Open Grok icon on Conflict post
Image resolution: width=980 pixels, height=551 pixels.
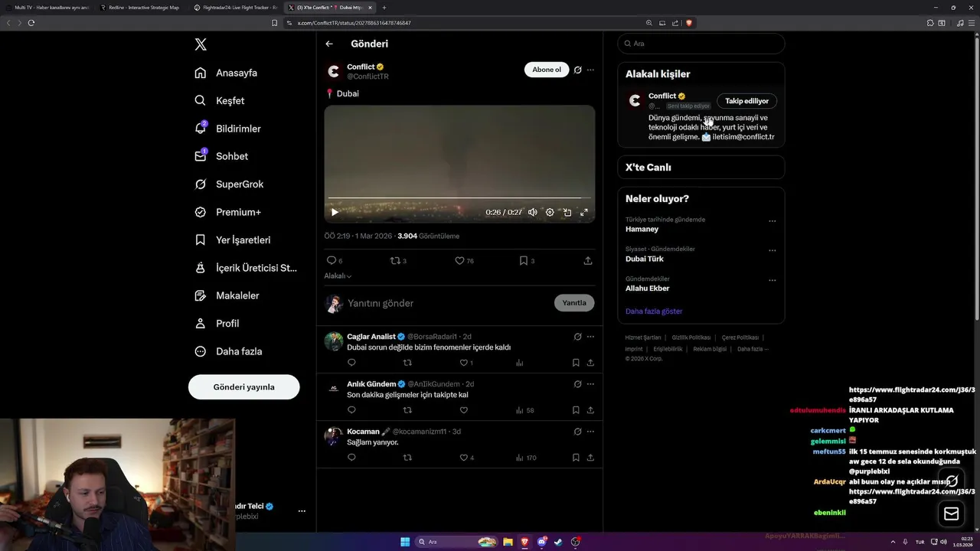(578, 70)
